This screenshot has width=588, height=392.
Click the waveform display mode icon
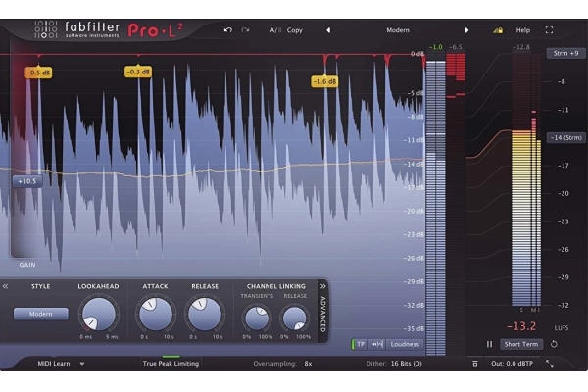377,344
